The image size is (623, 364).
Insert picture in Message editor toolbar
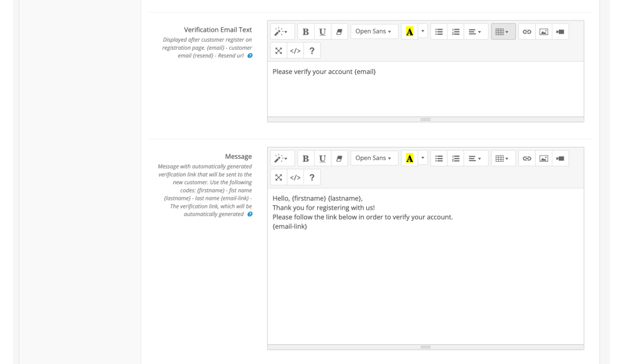point(543,159)
